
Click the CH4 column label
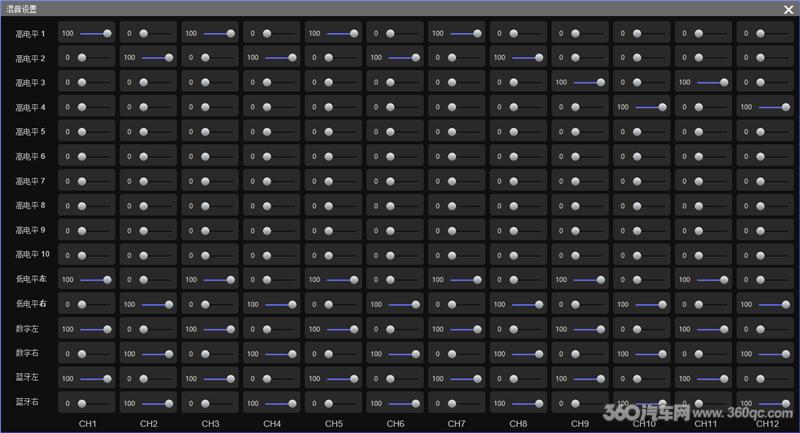pos(272,424)
